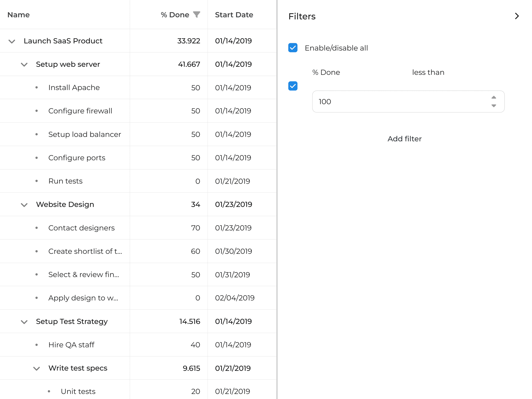The height and width of the screenshot is (399, 532).
Task: Click inside the filter value input showing 100
Action: [390, 102]
